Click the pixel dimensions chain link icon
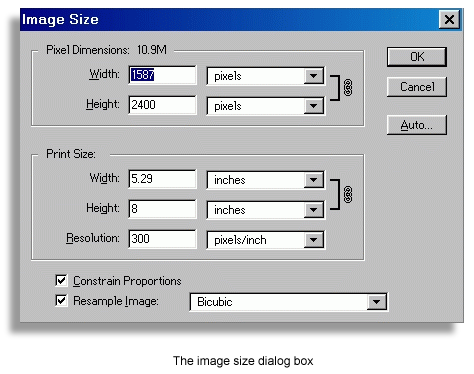Image resolution: width=474 pixels, height=374 pixels. [x=348, y=87]
